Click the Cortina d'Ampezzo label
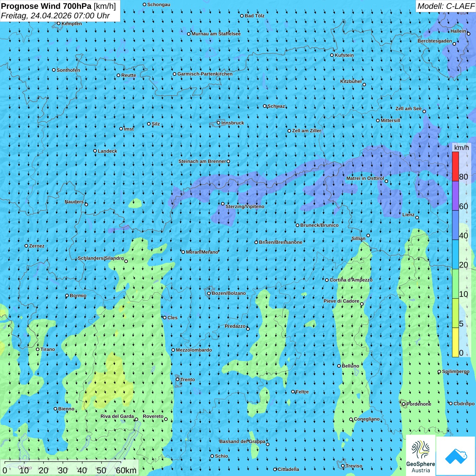The height and width of the screenshot is (476, 476). 351,280
